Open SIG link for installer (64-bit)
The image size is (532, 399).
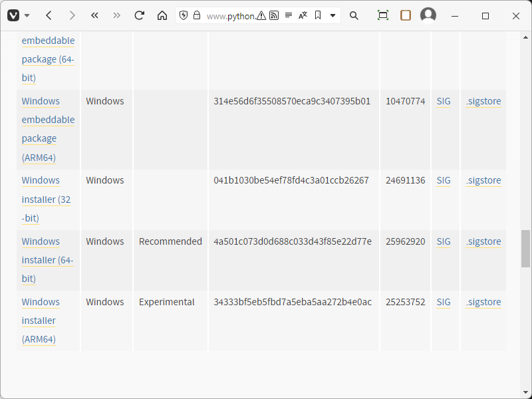click(444, 241)
